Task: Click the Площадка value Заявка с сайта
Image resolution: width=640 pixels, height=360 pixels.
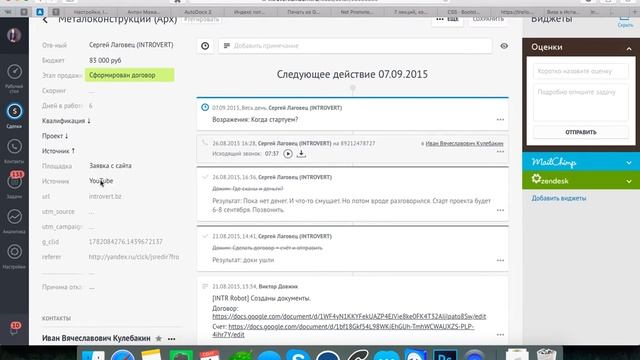Action: 110,166
